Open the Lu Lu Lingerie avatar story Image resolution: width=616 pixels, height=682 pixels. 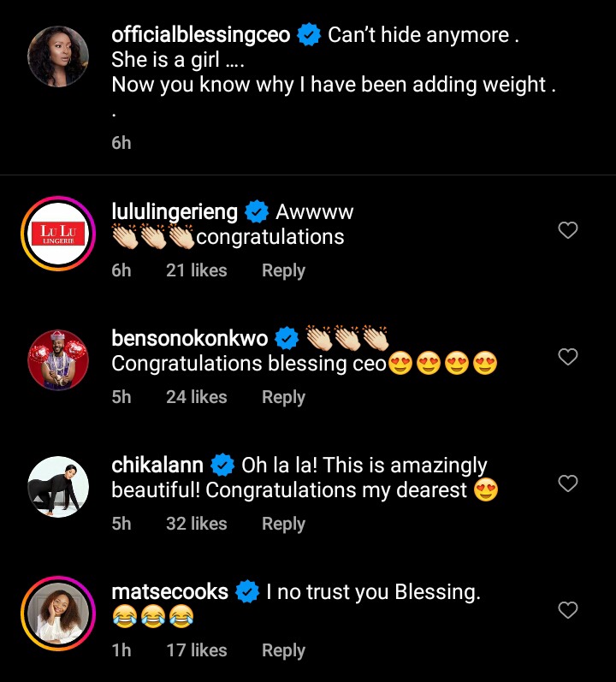pos(58,233)
